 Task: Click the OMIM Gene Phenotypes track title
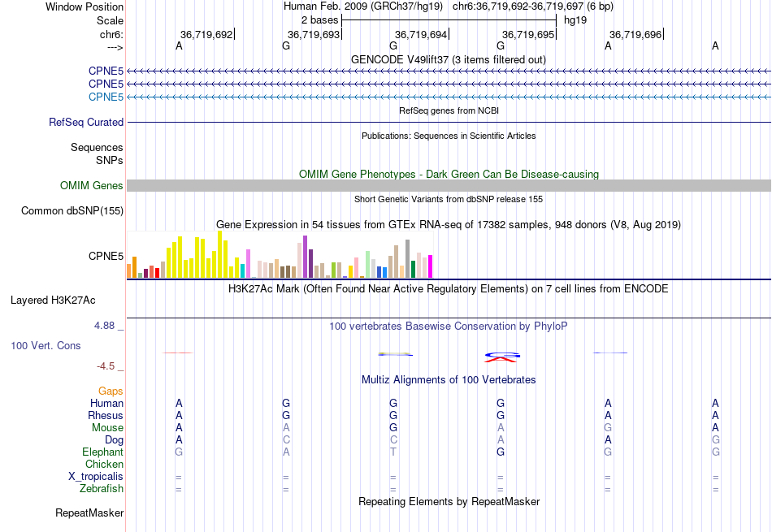pos(449,174)
